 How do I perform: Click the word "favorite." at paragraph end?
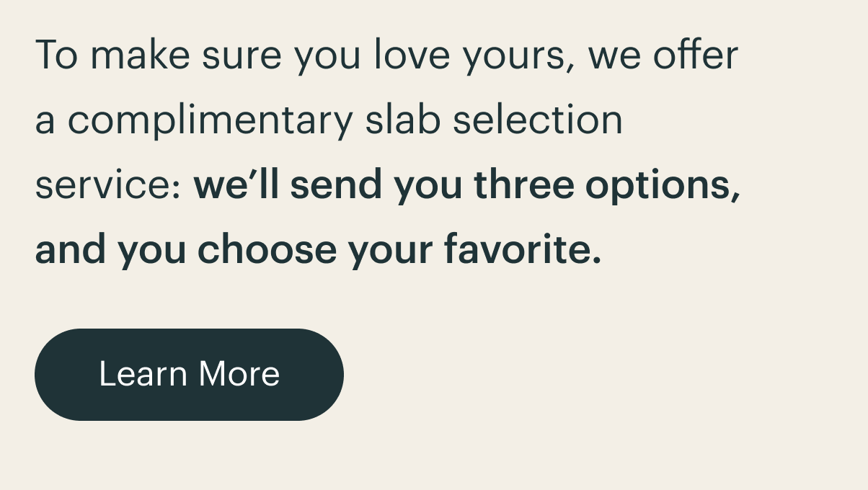coord(522,249)
